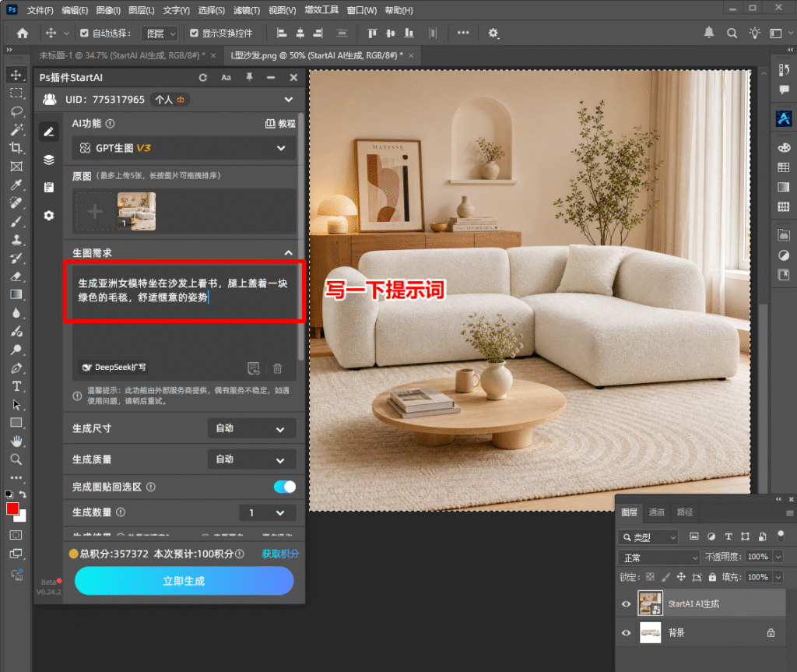Open the 正常 blend mode dropdown
This screenshot has height=672, width=797.
(659, 558)
